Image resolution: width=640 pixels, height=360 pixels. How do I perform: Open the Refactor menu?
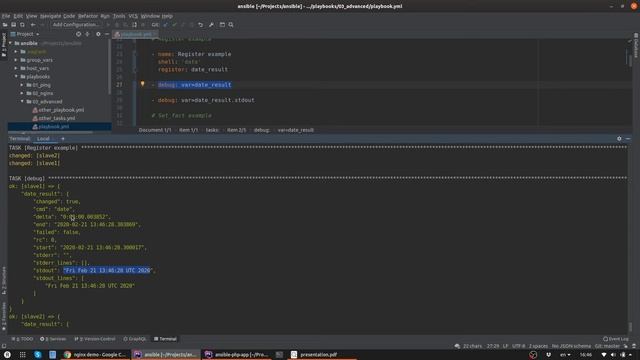(88, 16)
